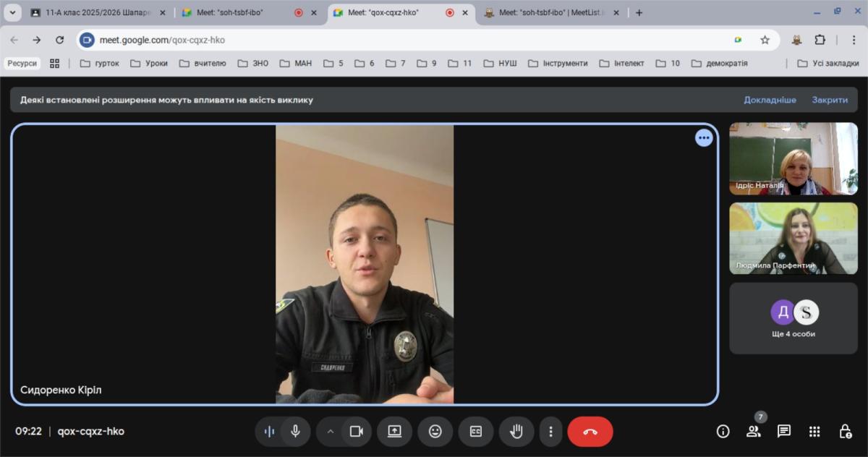Click the address bar URL field
The image size is (868, 457).
[x=405, y=40]
